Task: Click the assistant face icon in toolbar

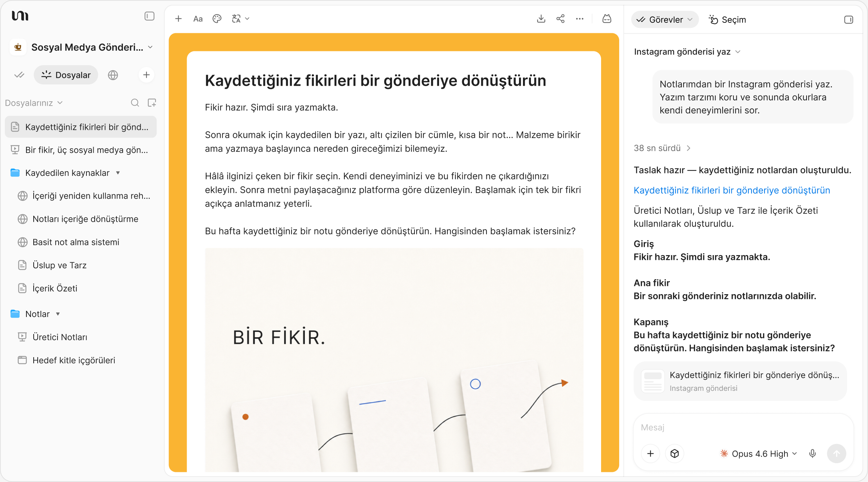Action: point(607,19)
